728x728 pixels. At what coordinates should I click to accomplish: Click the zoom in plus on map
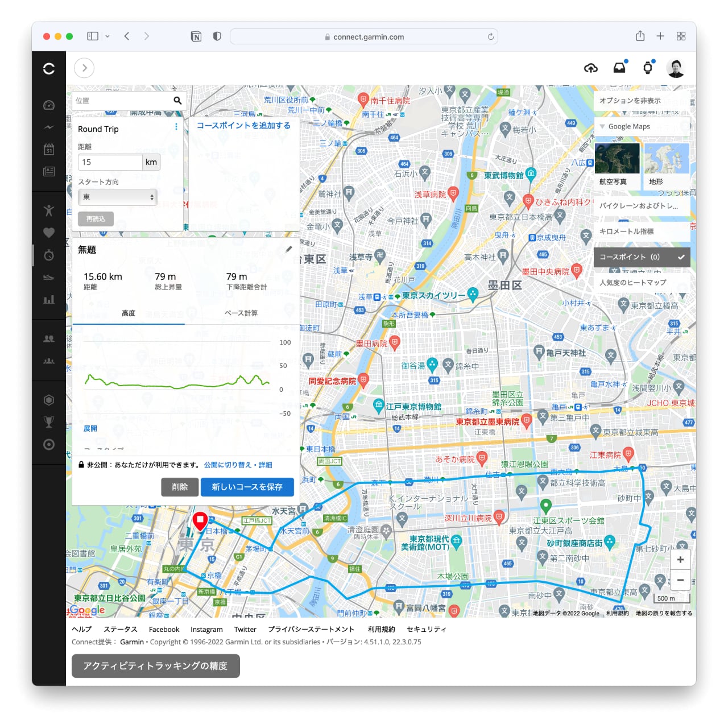pyautogui.click(x=680, y=560)
